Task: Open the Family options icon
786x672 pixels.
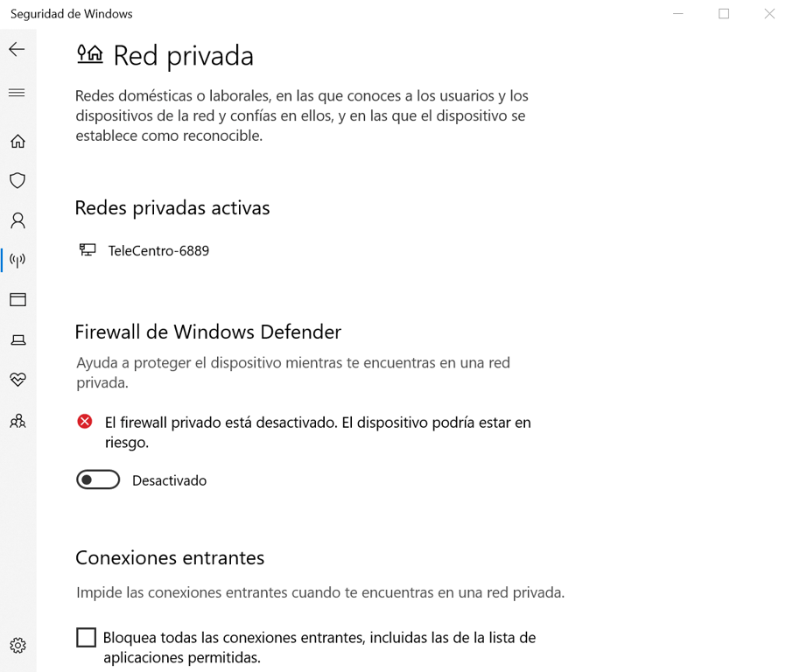Action: click(18, 421)
